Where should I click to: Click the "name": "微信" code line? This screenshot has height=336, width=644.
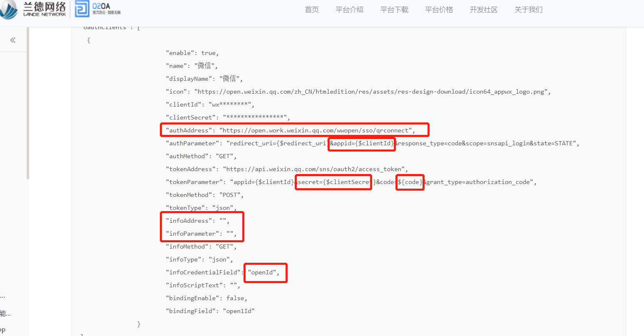click(x=192, y=66)
